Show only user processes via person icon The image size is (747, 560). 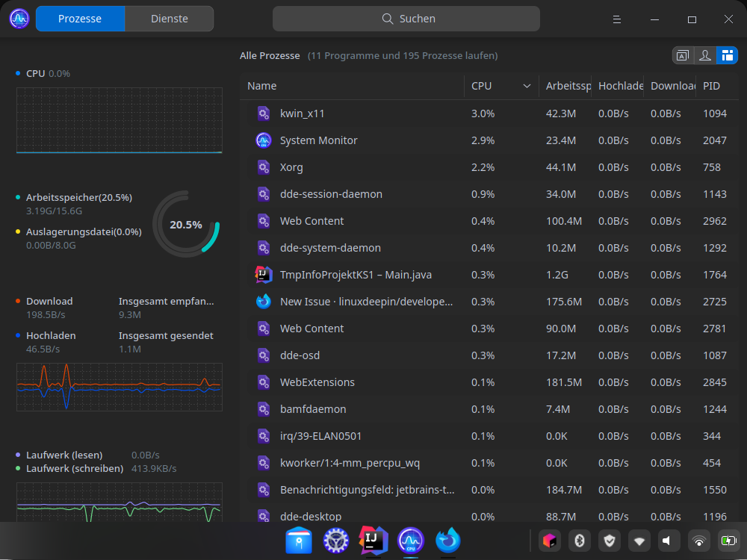(x=704, y=55)
